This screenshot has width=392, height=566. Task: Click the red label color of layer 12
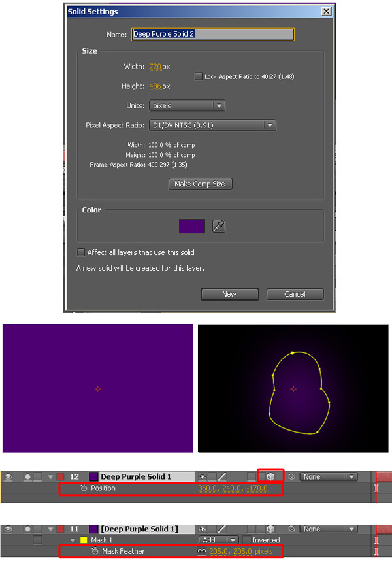60,477
